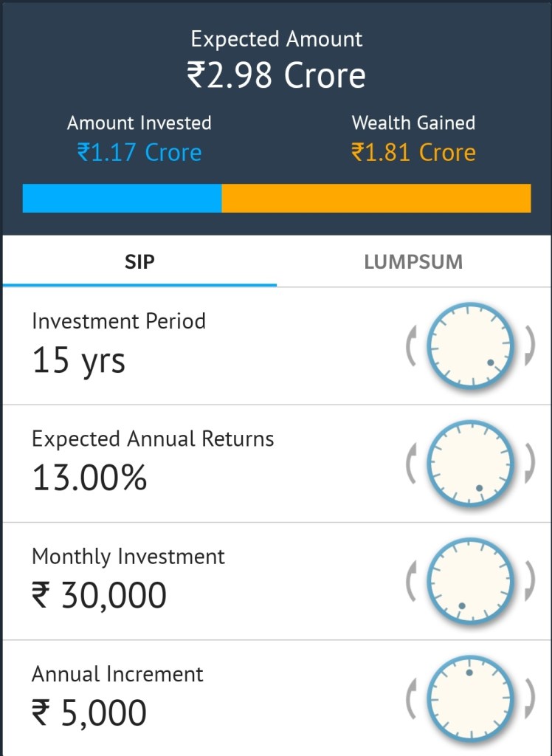Click the 13.00% returns value
The width and height of the screenshot is (552, 756).
click(89, 478)
